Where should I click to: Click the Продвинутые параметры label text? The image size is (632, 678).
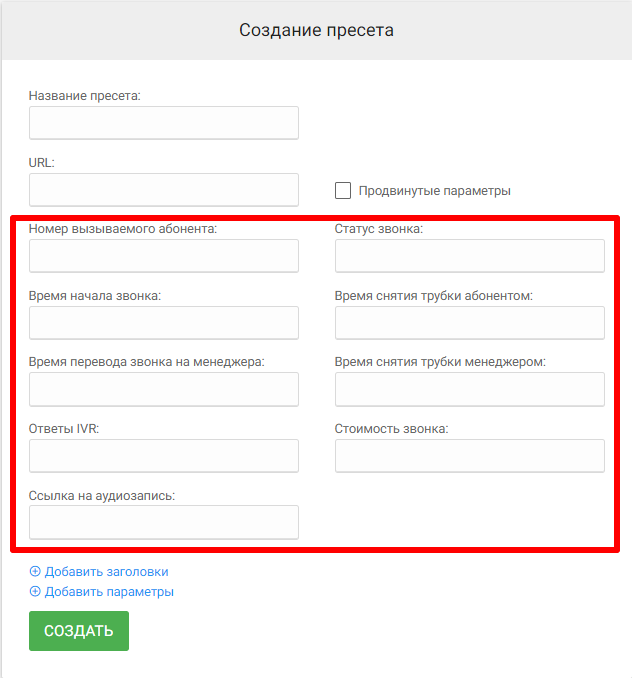[x=435, y=190]
